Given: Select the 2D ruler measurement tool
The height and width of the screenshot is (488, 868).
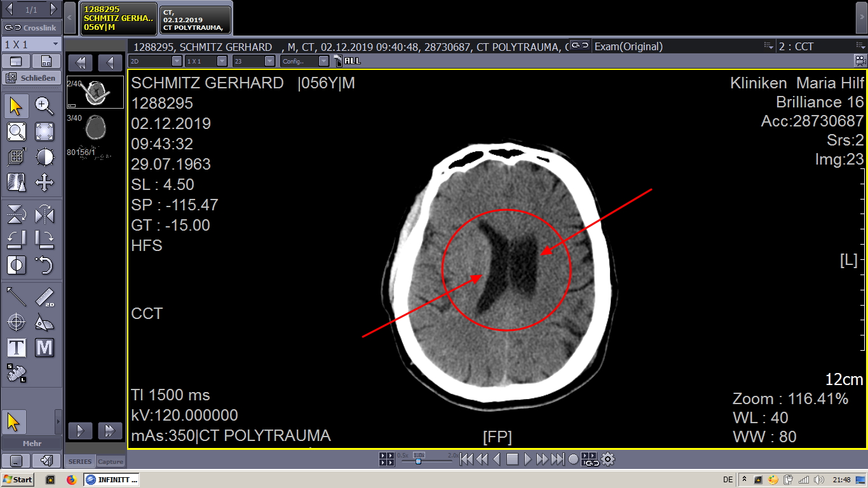Looking at the screenshot, I should [x=44, y=297].
